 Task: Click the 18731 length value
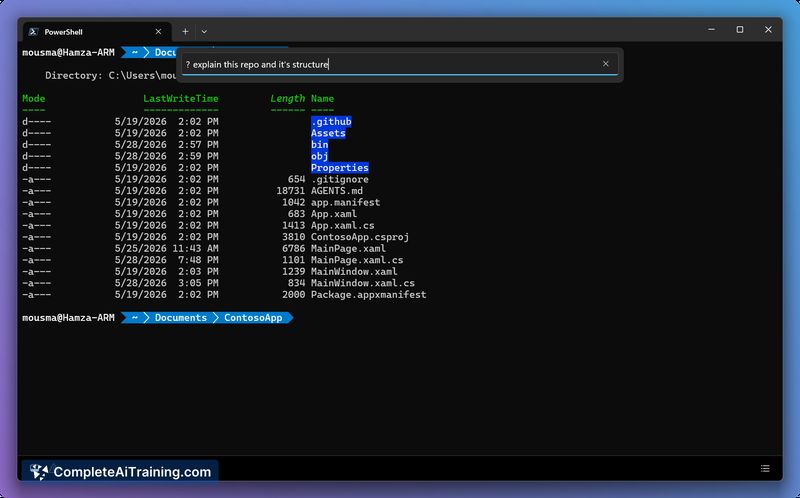(290, 191)
